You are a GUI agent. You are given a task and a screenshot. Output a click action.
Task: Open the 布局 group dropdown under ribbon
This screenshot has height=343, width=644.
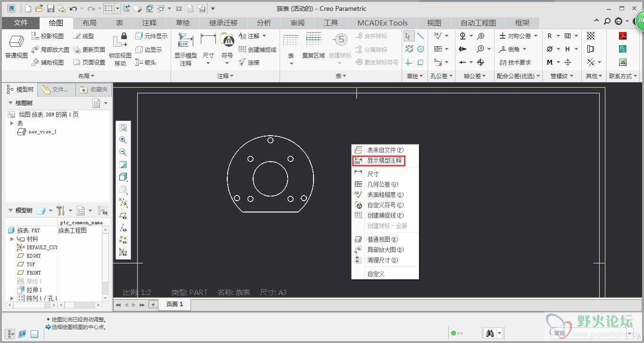click(87, 76)
